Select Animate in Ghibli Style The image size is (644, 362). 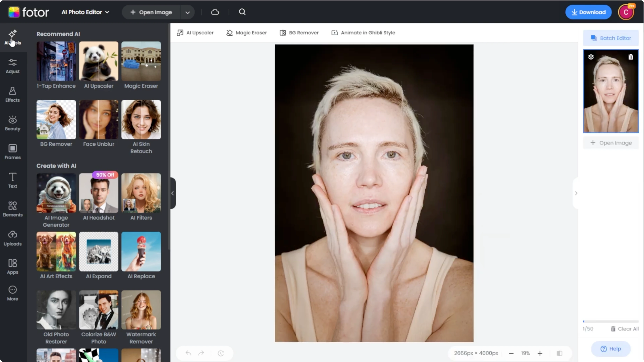coord(363,33)
